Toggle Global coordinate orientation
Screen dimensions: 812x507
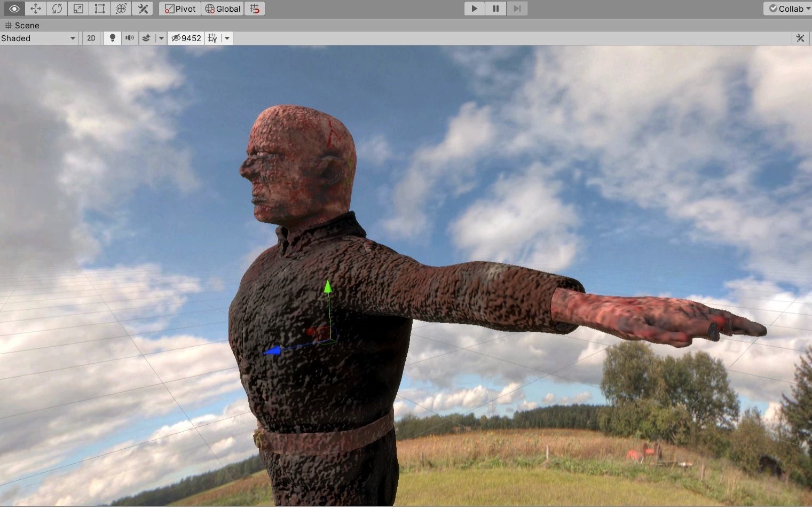(222, 9)
